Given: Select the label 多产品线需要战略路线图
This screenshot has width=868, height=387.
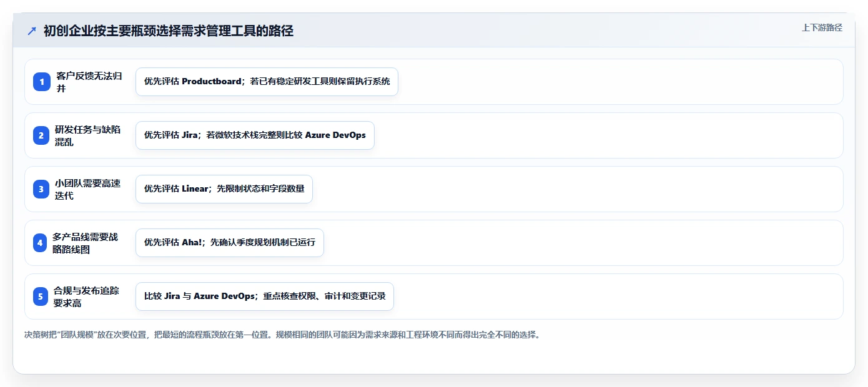Looking at the screenshot, I should pyautogui.click(x=86, y=243).
